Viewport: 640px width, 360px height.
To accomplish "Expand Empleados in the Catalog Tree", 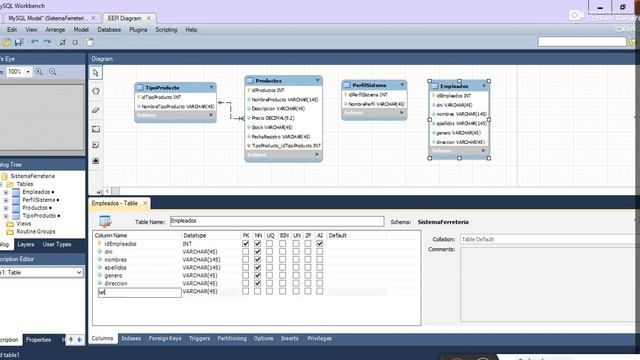I will [6, 192].
